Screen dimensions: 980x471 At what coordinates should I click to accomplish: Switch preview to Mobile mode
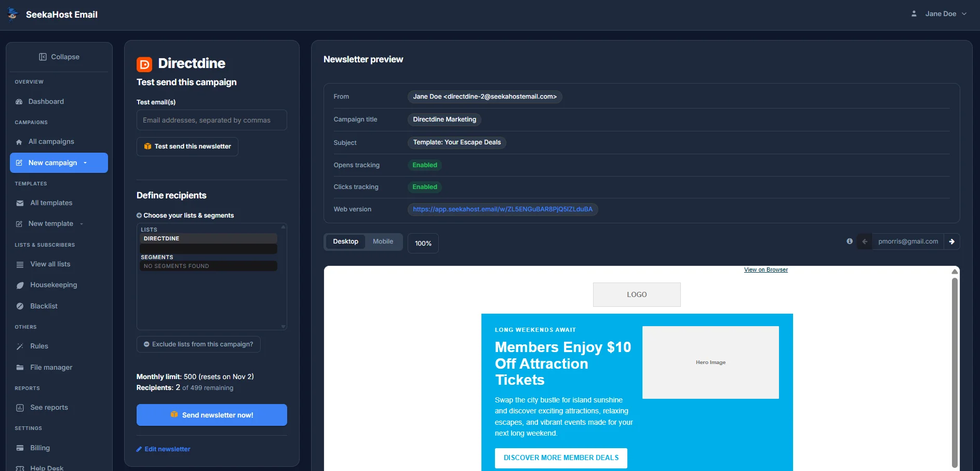pos(383,241)
